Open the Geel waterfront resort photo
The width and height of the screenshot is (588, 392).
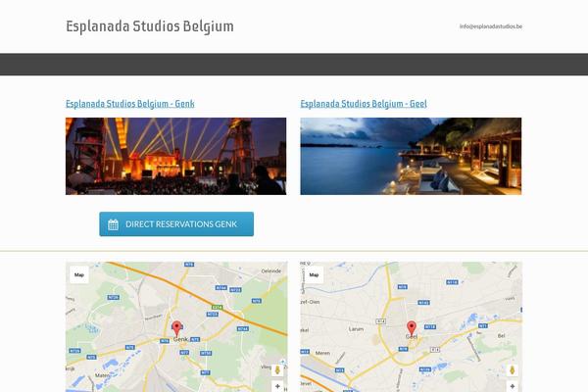(411, 156)
